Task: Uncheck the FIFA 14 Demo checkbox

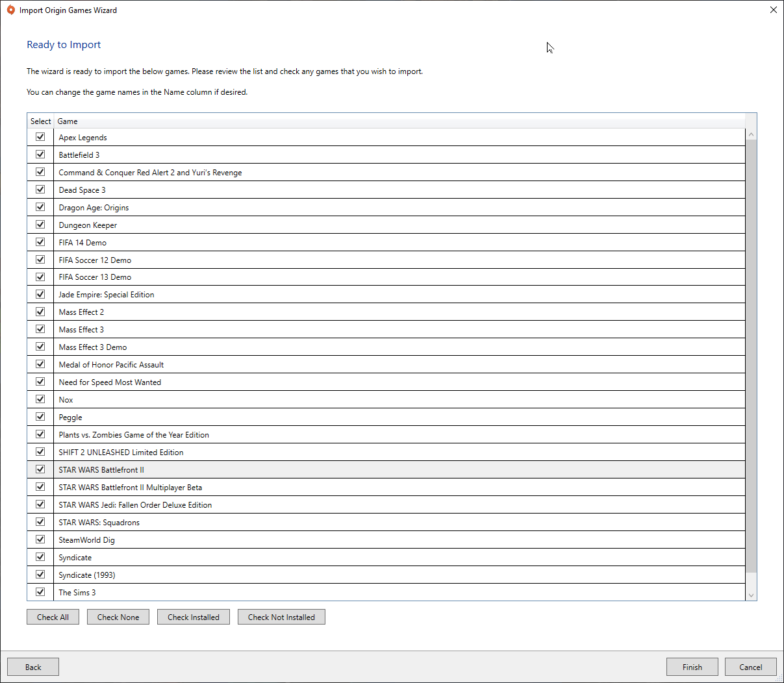Action: [x=40, y=242]
